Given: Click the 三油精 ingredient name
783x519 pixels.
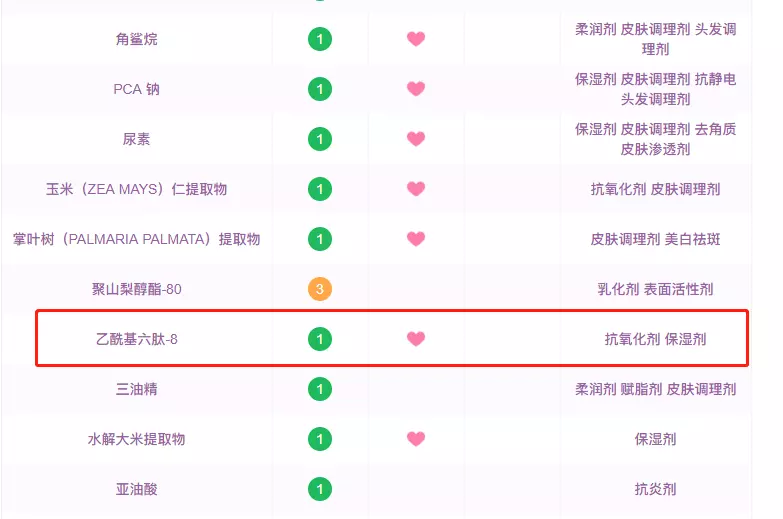Looking at the screenshot, I should pos(136,389).
